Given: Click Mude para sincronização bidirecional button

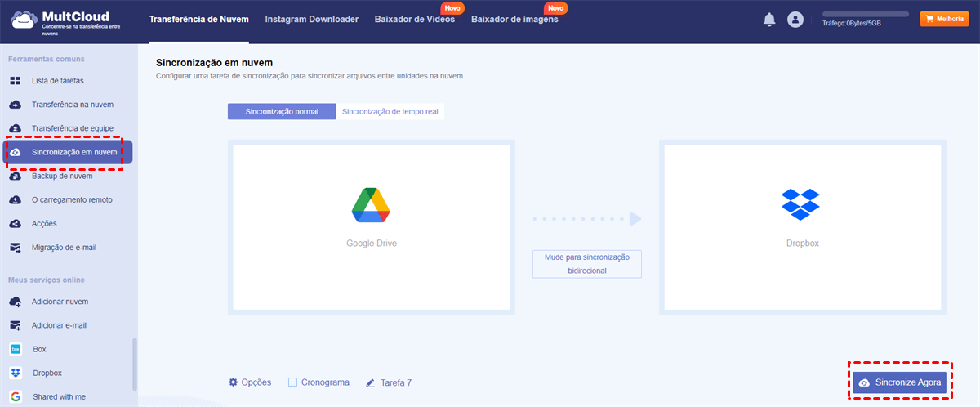Looking at the screenshot, I should point(587,263).
